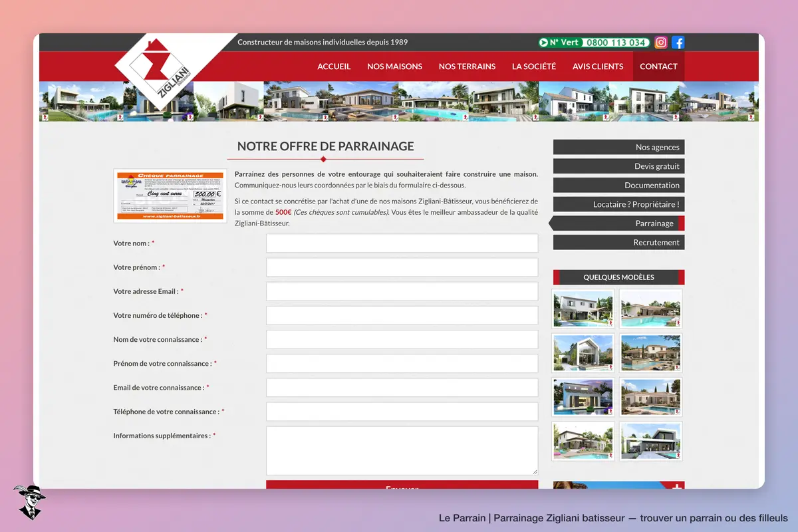Open first model thumbnail under Quelques Modèles
This screenshot has width=798, height=532.
coord(583,309)
